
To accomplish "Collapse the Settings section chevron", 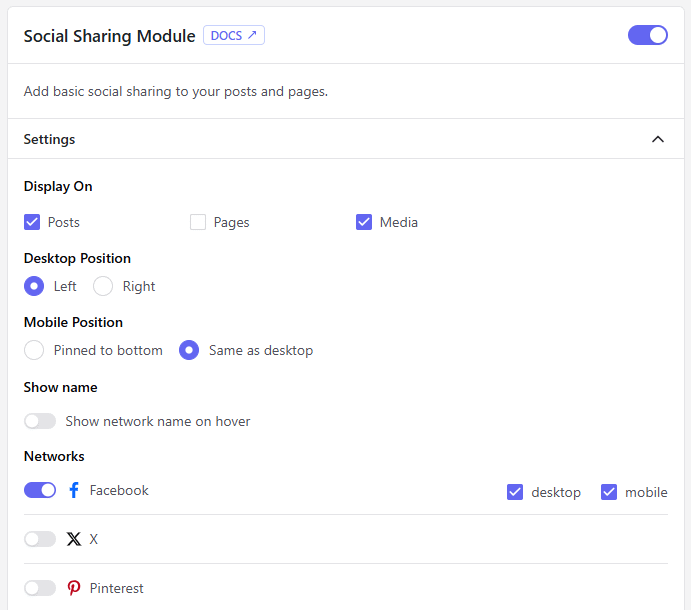I will coord(658,139).
